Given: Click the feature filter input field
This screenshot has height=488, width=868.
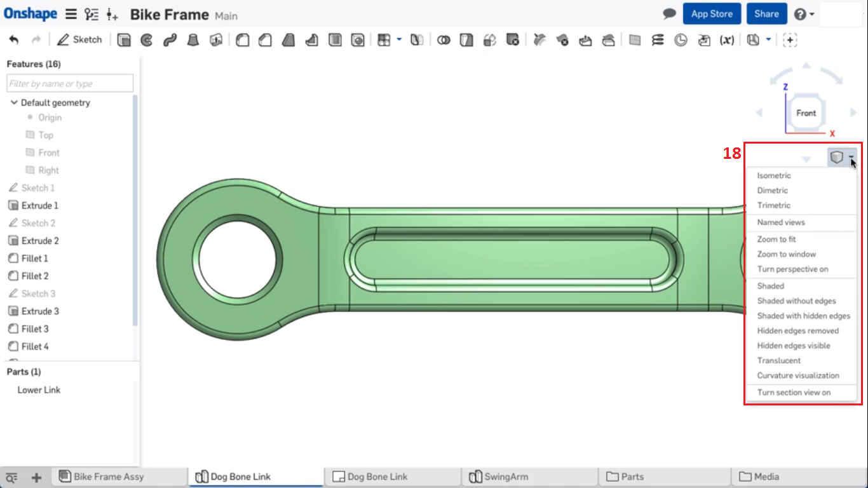Looking at the screenshot, I should pyautogui.click(x=69, y=83).
